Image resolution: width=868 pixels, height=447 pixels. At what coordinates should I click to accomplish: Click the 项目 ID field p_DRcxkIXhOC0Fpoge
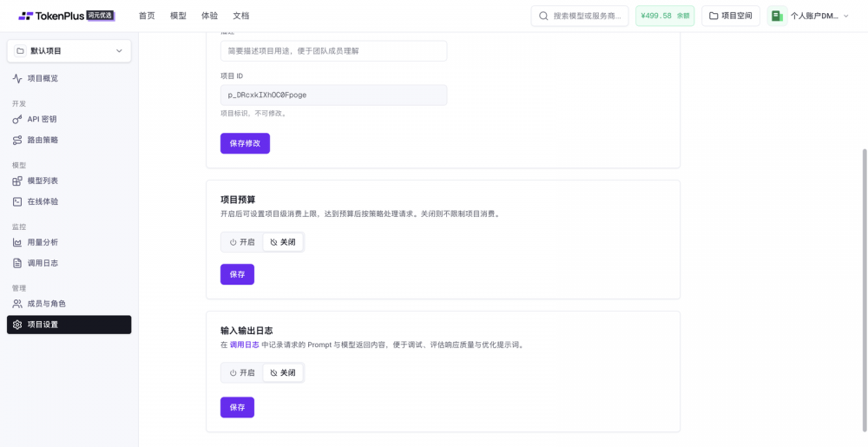tap(334, 95)
